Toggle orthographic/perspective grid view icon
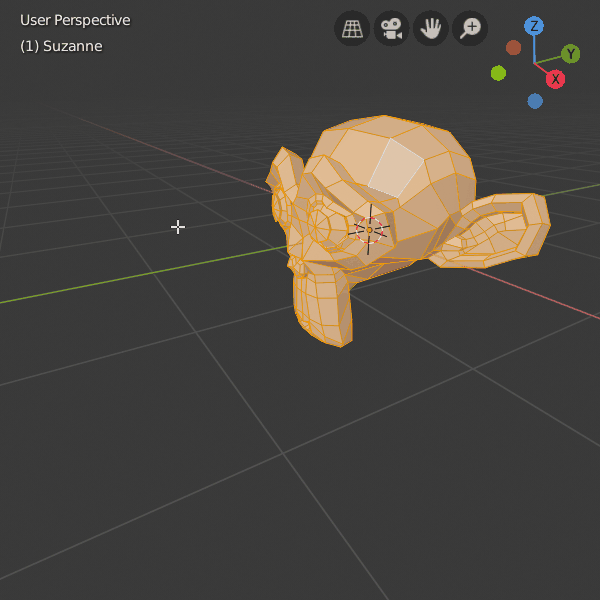Viewport: 600px width, 600px height. [x=352, y=28]
